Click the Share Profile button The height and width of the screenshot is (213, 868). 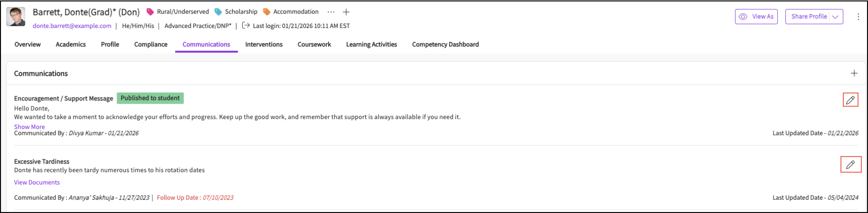point(809,17)
